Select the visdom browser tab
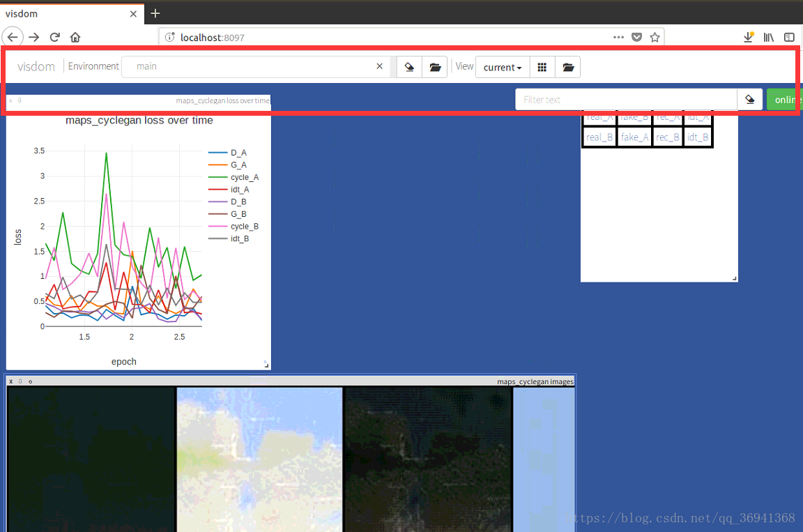 point(70,13)
